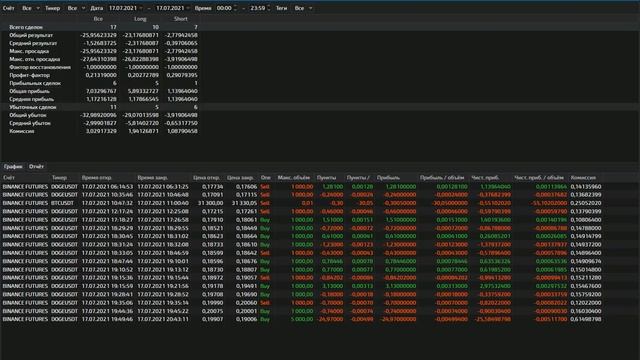Select the Средняя прибыль statistics row
The width and height of the screenshot is (640, 360).
100,99
